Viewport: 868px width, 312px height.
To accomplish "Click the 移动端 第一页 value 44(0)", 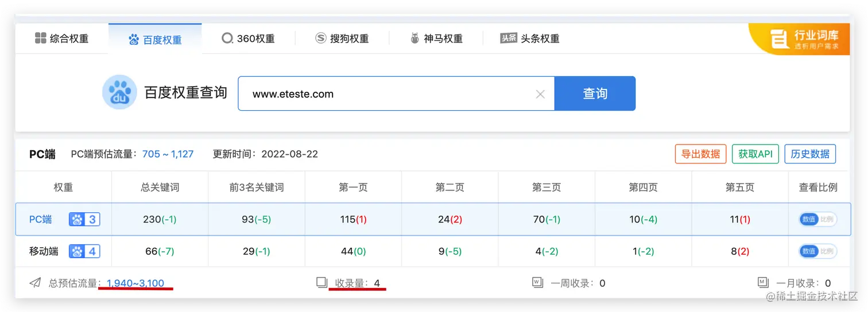I will click(354, 251).
